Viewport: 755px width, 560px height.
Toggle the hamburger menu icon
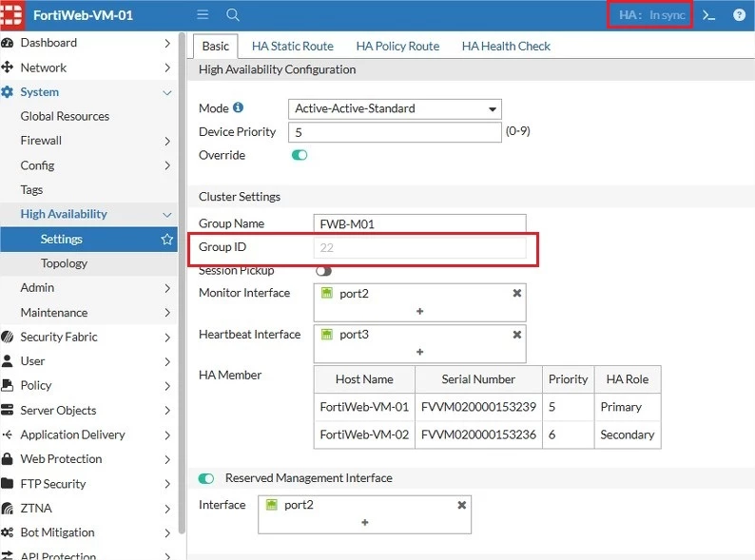[203, 14]
